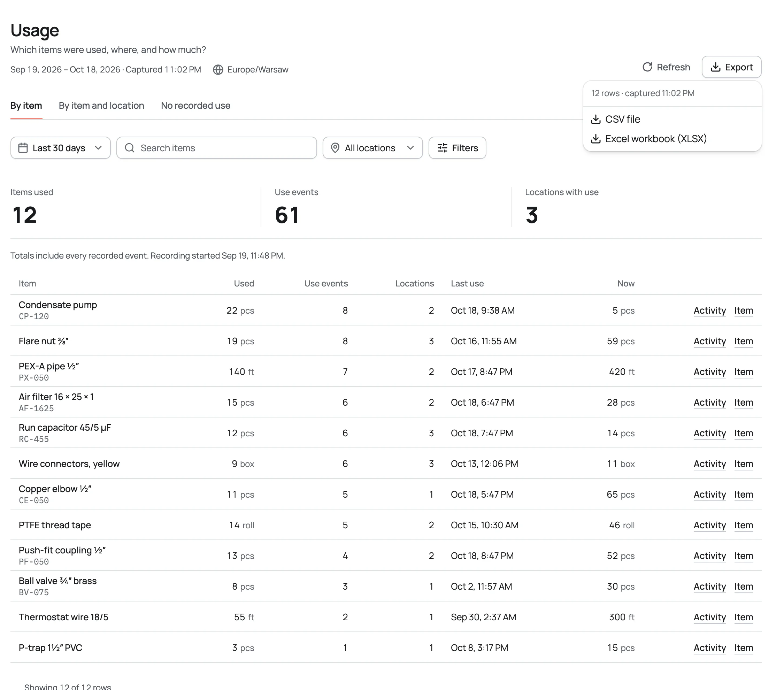Choose Excel workbook (XLSX) export option
The height and width of the screenshot is (690, 784).
tap(672, 139)
